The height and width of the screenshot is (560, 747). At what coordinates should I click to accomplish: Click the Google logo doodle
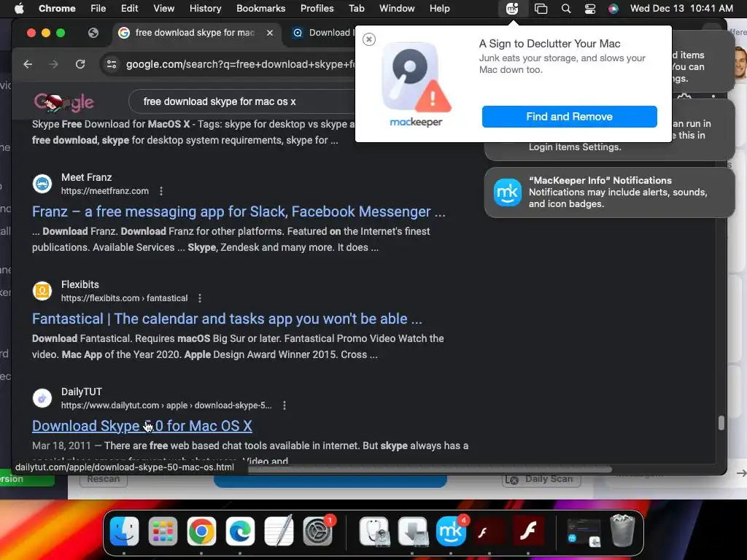pos(64,102)
